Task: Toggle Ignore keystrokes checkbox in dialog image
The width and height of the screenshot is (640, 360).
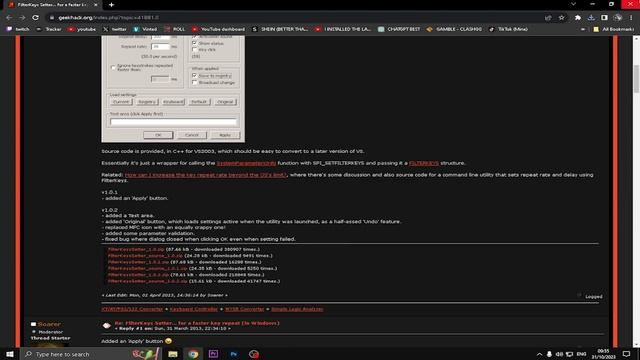Action: point(113,67)
